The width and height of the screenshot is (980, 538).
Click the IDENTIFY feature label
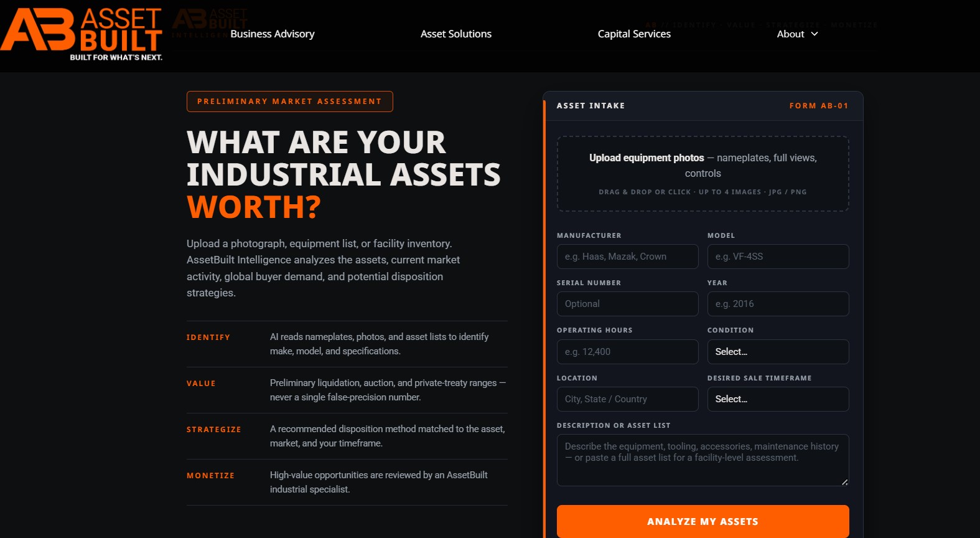click(208, 337)
